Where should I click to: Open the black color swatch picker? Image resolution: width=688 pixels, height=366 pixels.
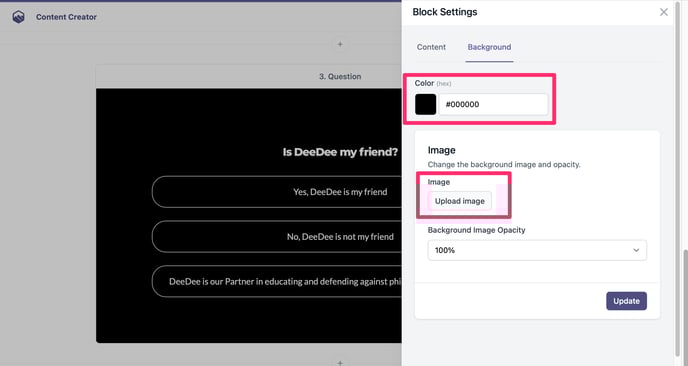coord(425,104)
